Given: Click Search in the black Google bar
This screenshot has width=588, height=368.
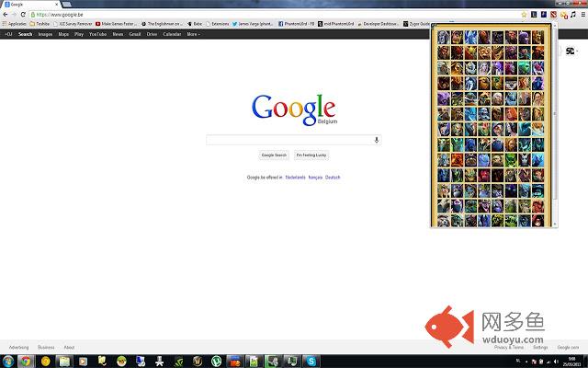Looking at the screenshot, I should point(25,34).
